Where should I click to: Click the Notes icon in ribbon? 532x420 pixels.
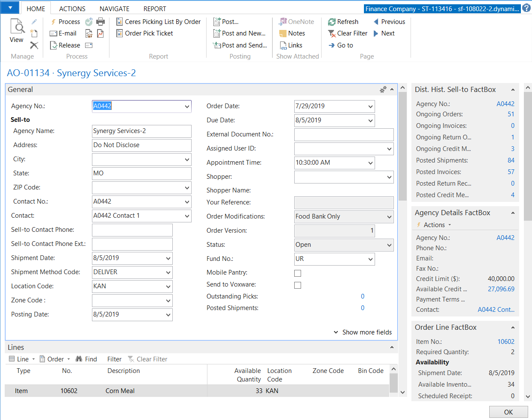point(283,33)
